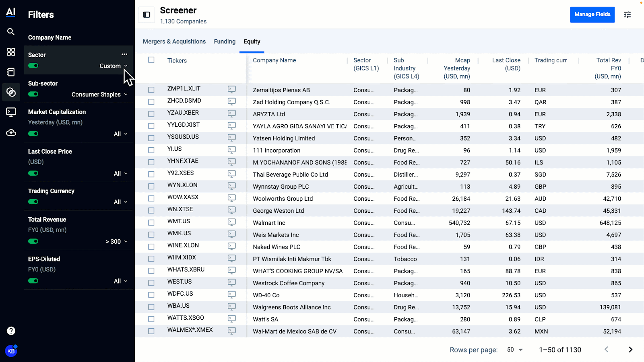This screenshot has height=362, width=644.
Task: Open the cloud upload icon in sidebar
Action: pyautogui.click(x=11, y=132)
